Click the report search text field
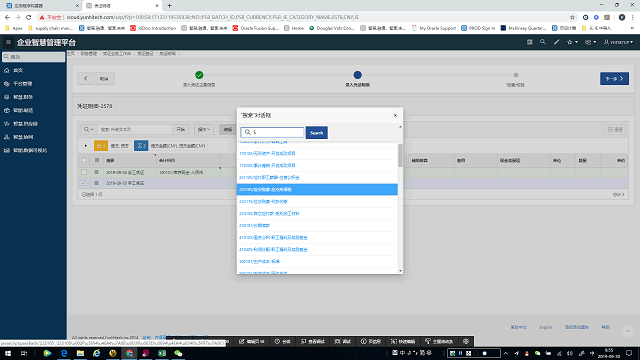Image resolution: width=640 pixels, height=360 pixels. coord(135,129)
